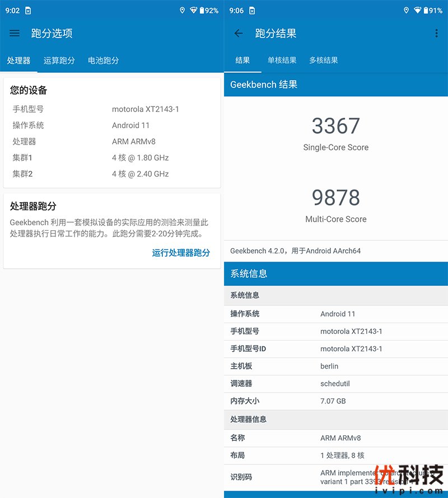
Task: Tap the 9:06 clock in the status bar
Action: tap(236, 11)
